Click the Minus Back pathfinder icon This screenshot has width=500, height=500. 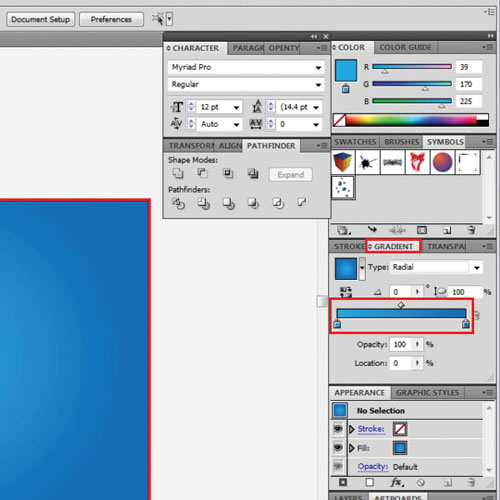[302, 202]
